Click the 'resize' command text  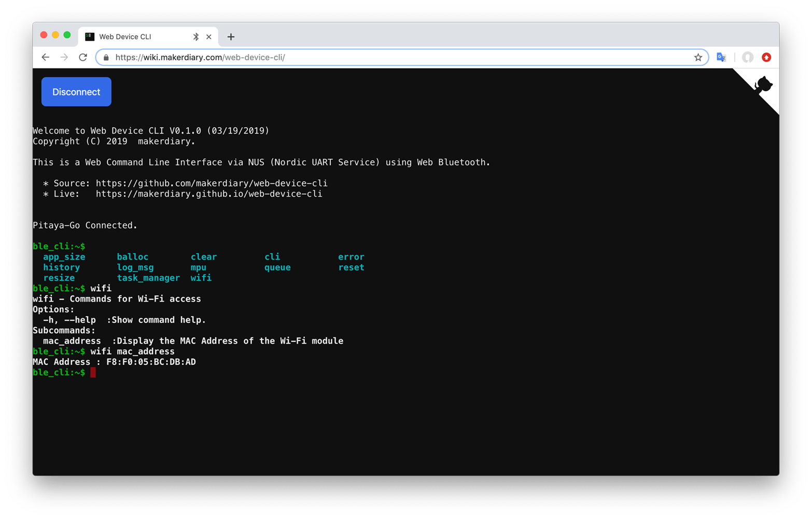click(59, 278)
